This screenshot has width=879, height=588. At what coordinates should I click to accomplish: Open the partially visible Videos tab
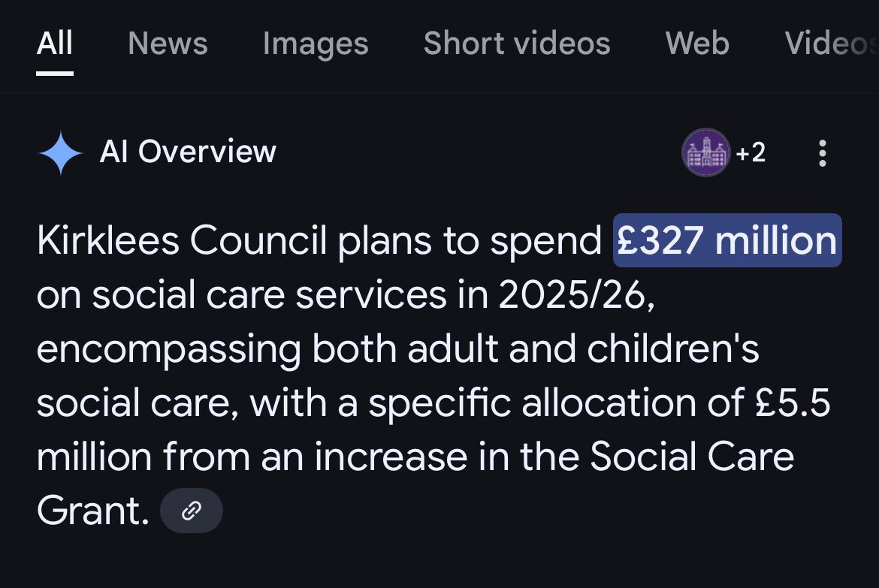tap(830, 44)
